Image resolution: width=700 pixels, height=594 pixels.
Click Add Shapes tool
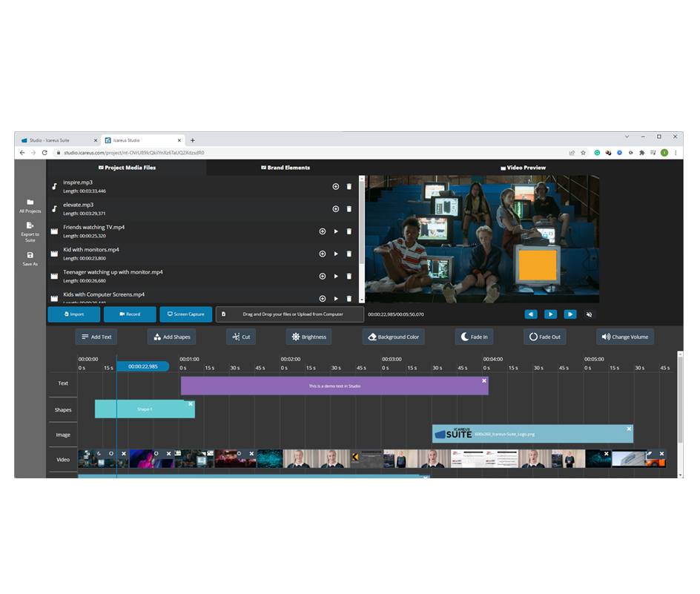point(172,337)
